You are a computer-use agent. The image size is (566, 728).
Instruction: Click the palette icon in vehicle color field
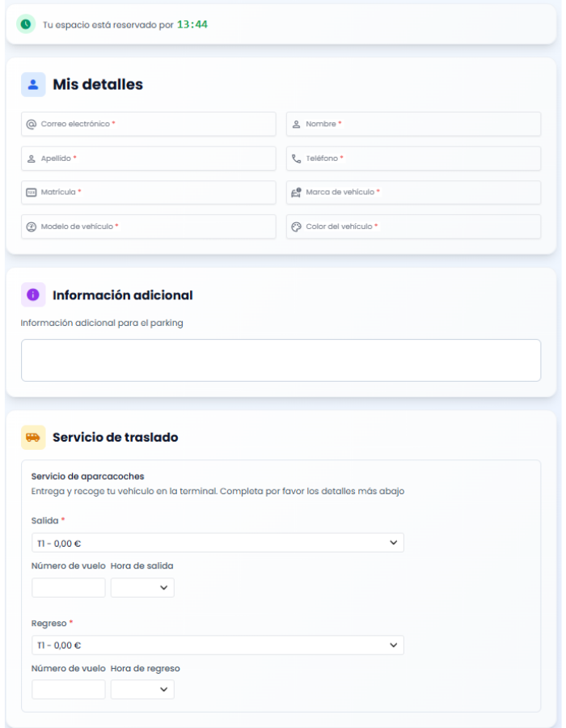297,226
